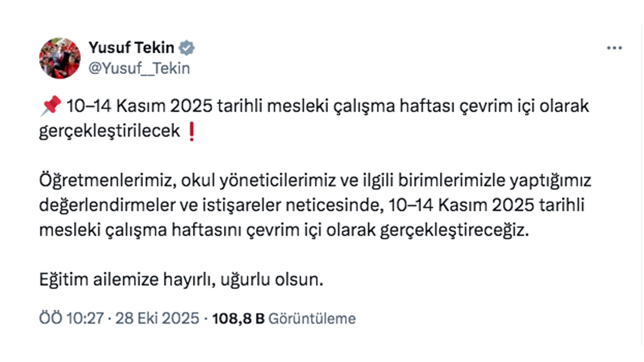Click the red exclamation mark emoji
Image resolution: width=644 pixels, height=362 pixels.
click(191, 131)
